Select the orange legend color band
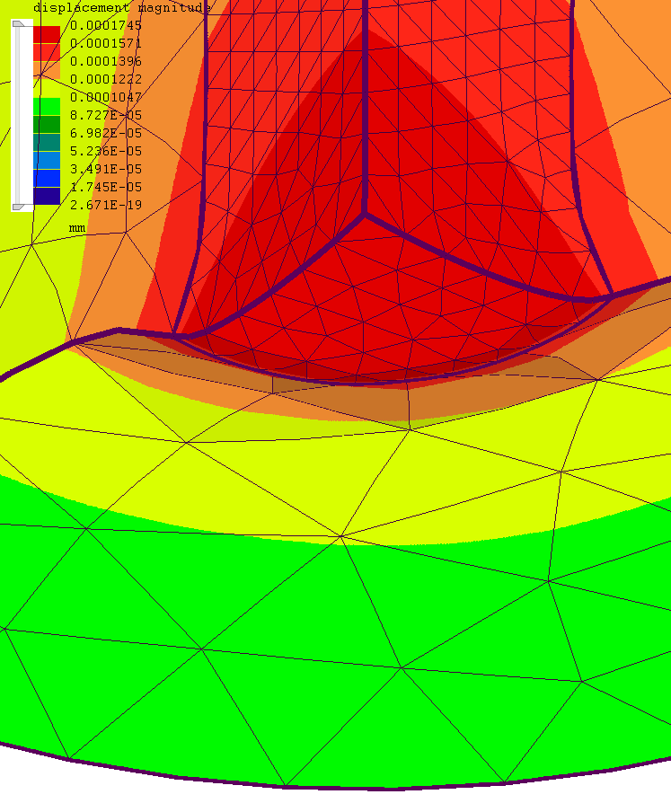Viewport: 671px width, 812px height. [x=47, y=70]
